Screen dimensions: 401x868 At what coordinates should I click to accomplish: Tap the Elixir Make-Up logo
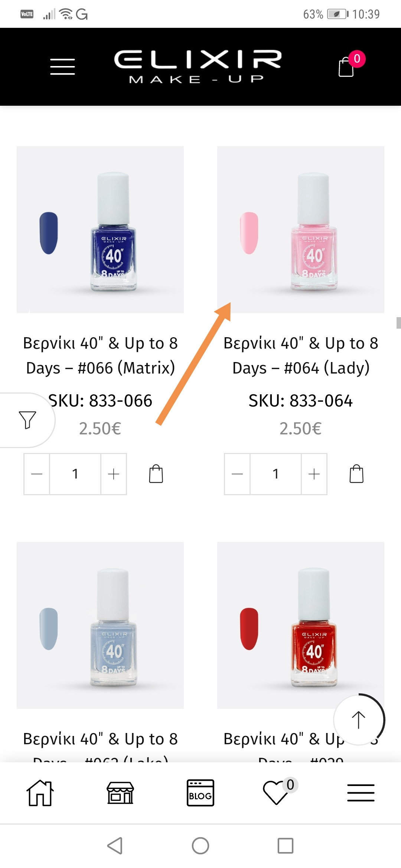pos(198,67)
